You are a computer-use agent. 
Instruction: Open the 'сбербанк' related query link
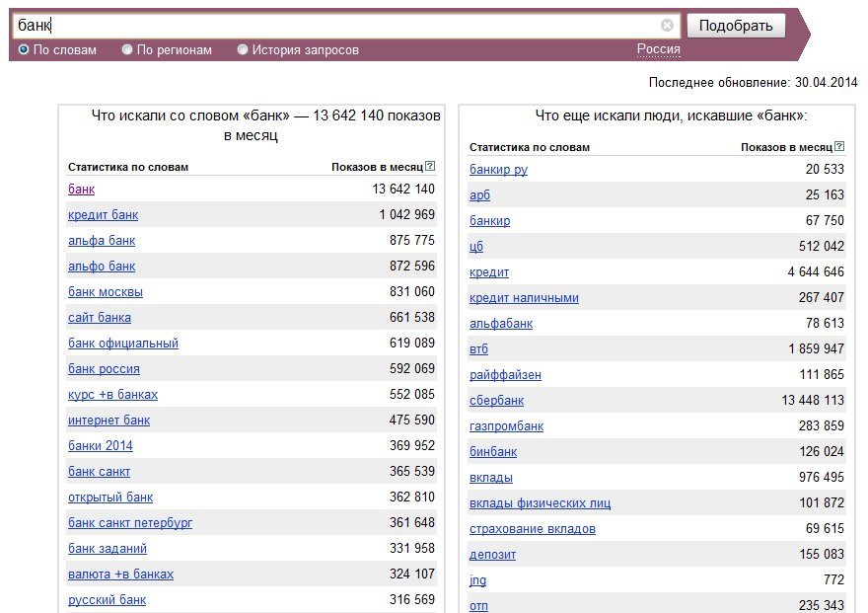(x=496, y=400)
